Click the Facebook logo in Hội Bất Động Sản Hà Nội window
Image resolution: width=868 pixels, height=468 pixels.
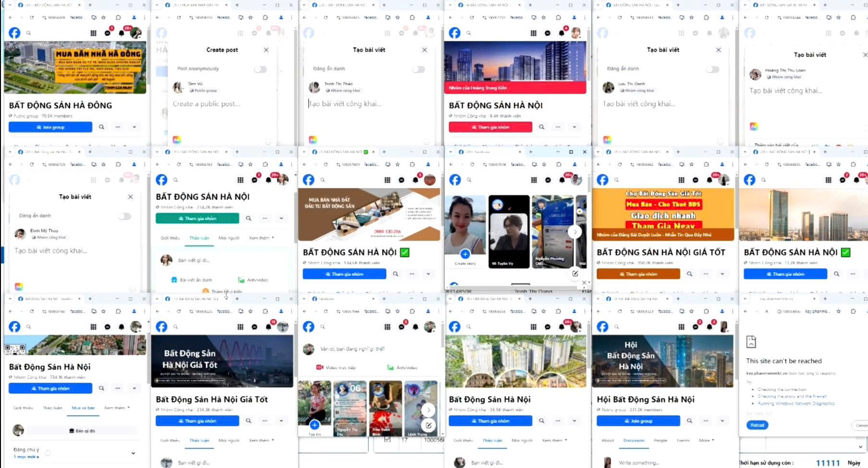602,327
